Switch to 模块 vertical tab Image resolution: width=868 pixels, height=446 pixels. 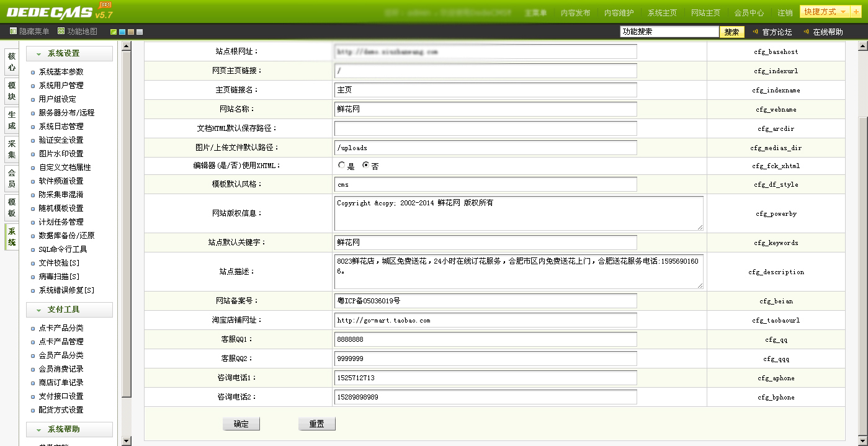click(11, 91)
